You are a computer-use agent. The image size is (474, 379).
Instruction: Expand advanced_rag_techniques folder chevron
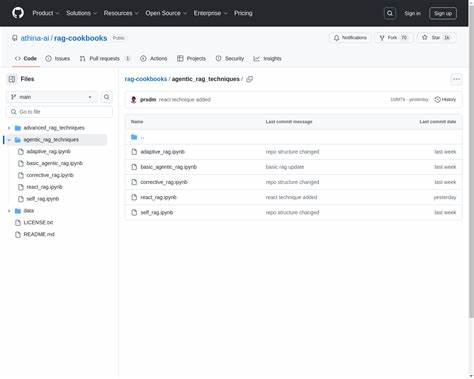(x=9, y=128)
